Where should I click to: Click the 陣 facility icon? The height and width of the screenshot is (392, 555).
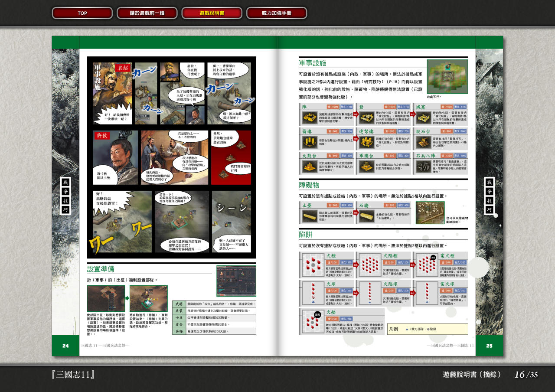coord(310,117)
